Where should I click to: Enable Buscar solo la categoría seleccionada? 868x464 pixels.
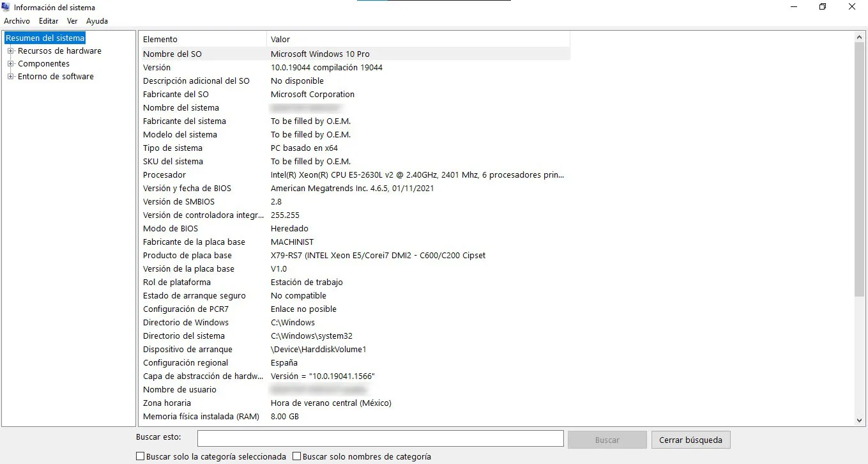[140, 457]
